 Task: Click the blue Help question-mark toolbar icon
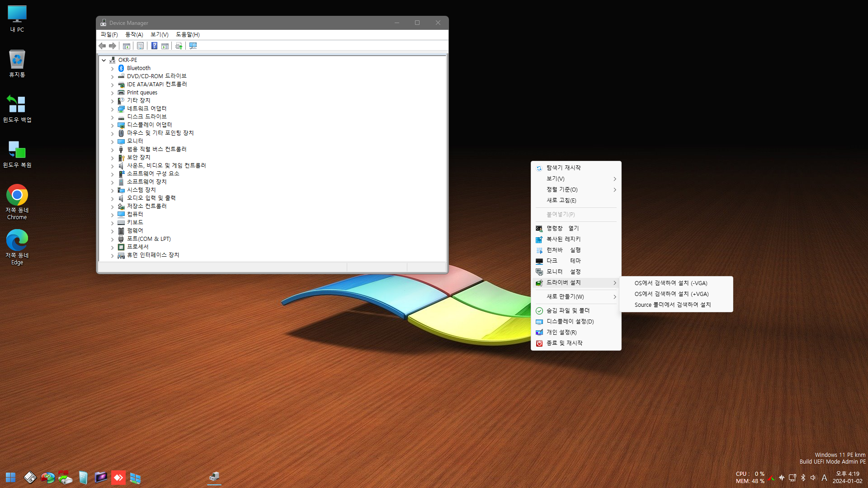154,46
